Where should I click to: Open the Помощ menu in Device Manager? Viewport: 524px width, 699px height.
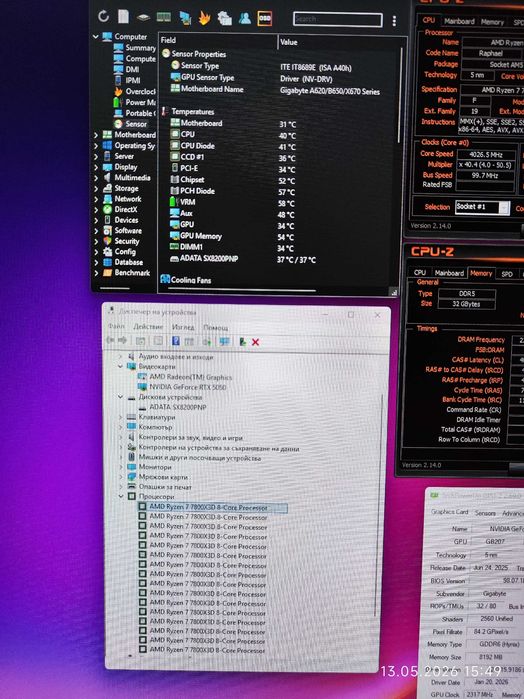(216, 328)
